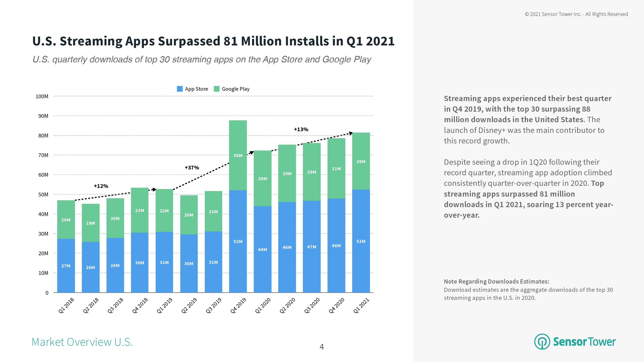Click the Q4 2020 axis label
This screenshot has width=644, height=362.
(x=336, y=305)
